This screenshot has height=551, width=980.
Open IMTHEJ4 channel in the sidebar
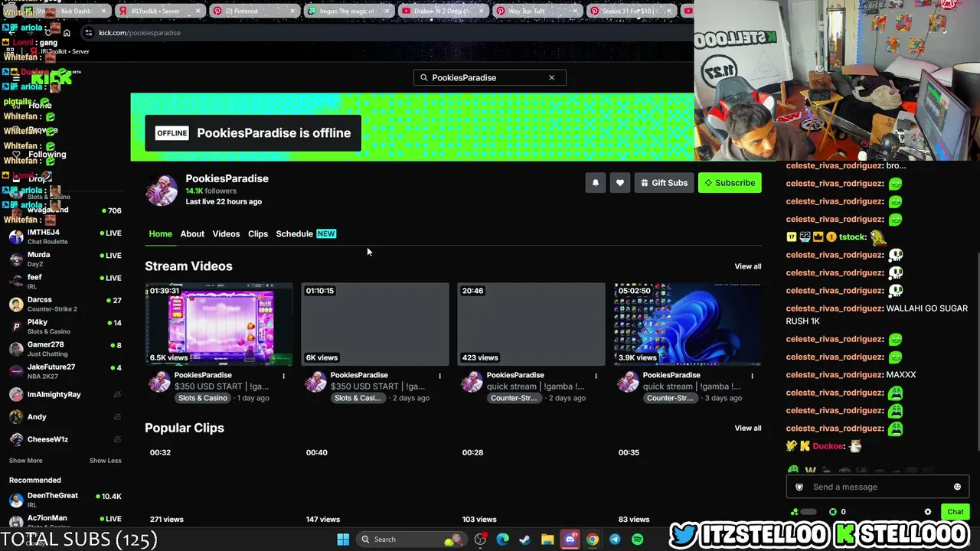tap(65, 236)
